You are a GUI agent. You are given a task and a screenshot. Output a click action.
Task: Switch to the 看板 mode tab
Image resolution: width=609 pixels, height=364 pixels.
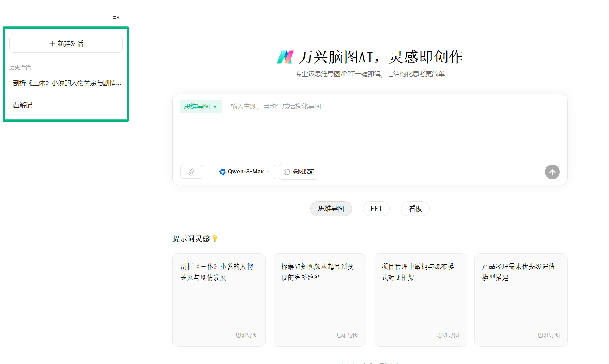(415, 209)
